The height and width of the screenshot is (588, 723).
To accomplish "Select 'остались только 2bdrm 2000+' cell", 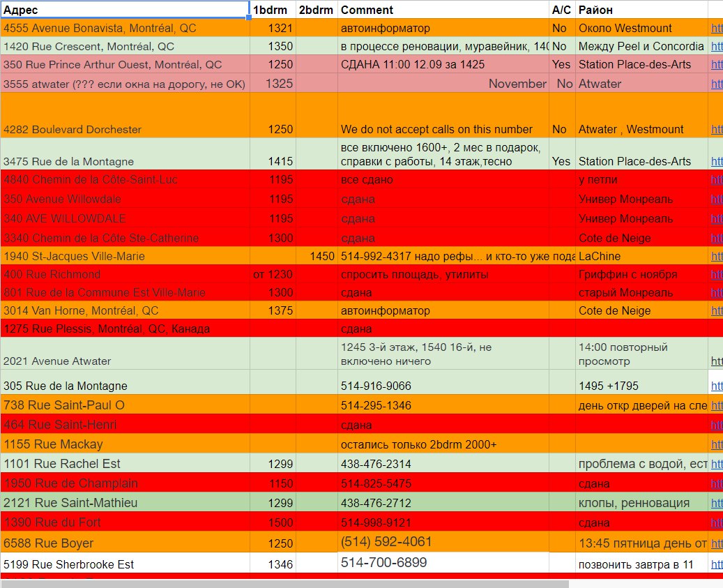I will coord(443,443).
